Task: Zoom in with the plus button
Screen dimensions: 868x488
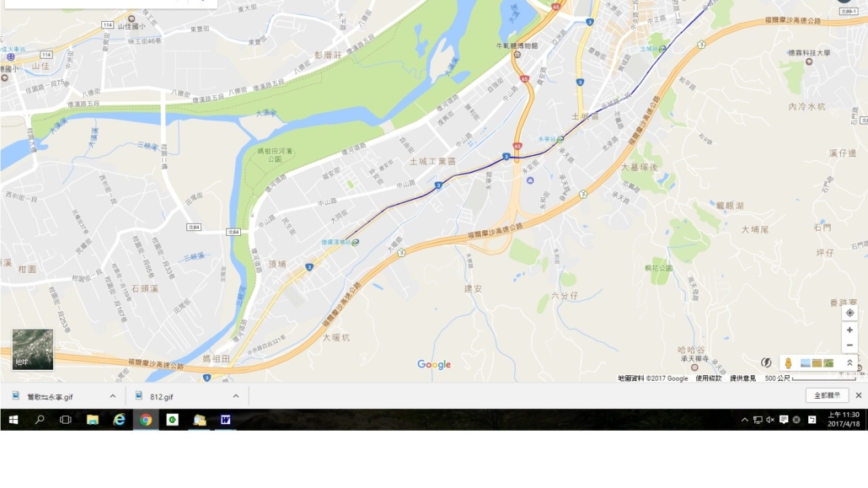Action: tap(849, 330)
